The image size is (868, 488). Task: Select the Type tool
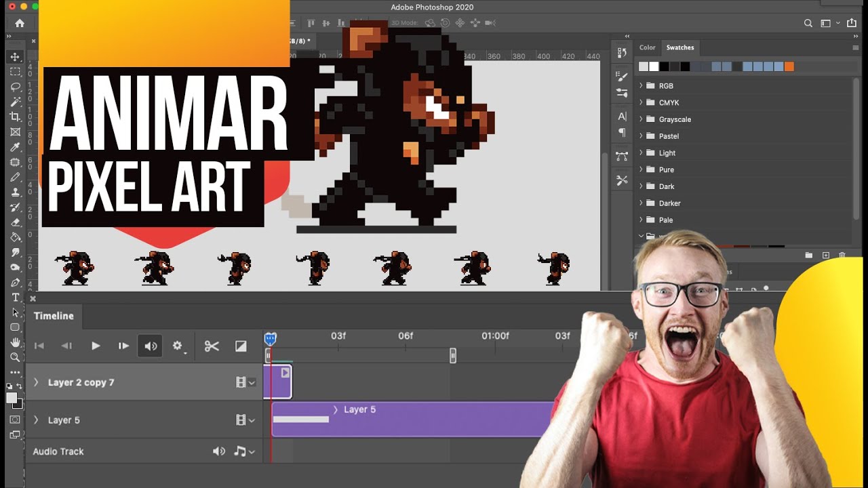15,298
